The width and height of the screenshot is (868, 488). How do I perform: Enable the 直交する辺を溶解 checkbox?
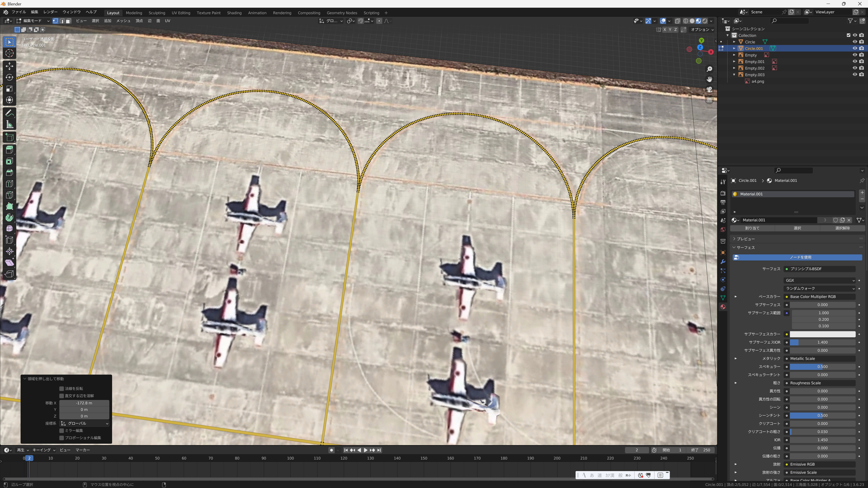[62, 396]
